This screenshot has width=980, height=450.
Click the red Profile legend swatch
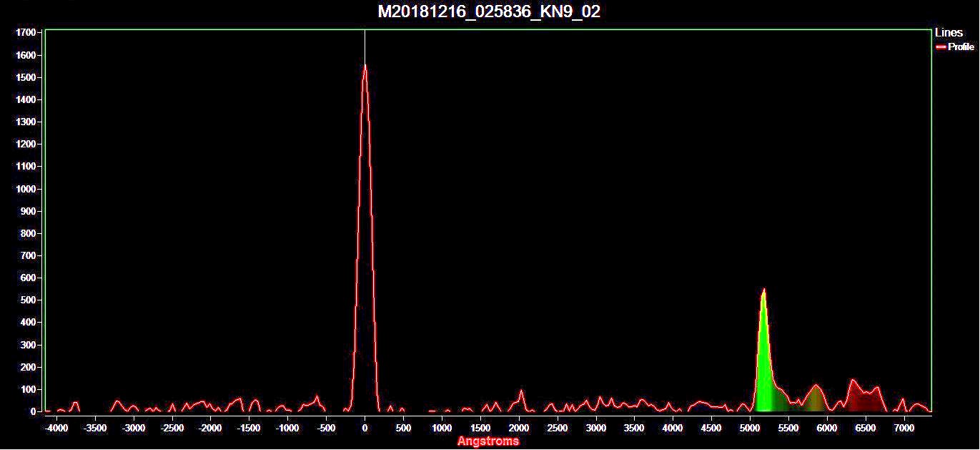pos(941,47)
